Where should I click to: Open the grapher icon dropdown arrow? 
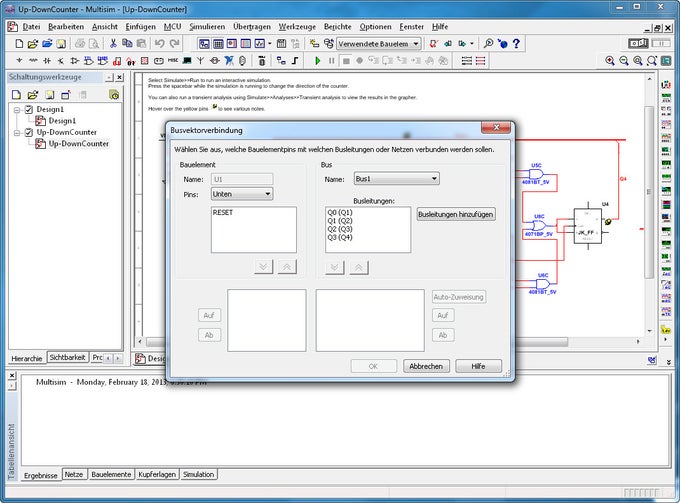270,44
